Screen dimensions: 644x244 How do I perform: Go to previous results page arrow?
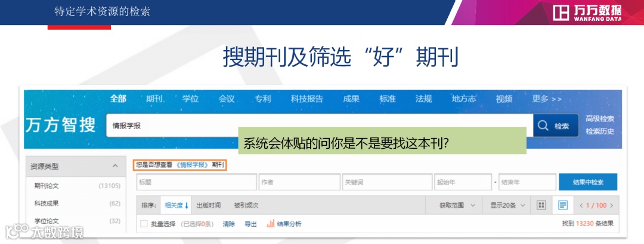click(581, 205)
